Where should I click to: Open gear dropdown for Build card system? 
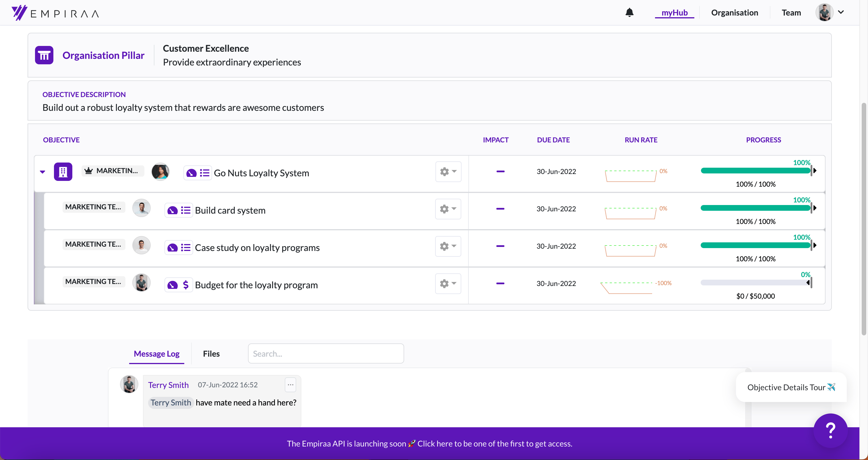click(448, 209)
